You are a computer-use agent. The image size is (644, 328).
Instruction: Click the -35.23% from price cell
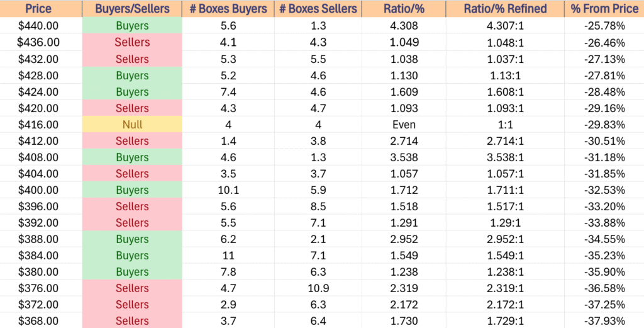[x=604, y=255]
